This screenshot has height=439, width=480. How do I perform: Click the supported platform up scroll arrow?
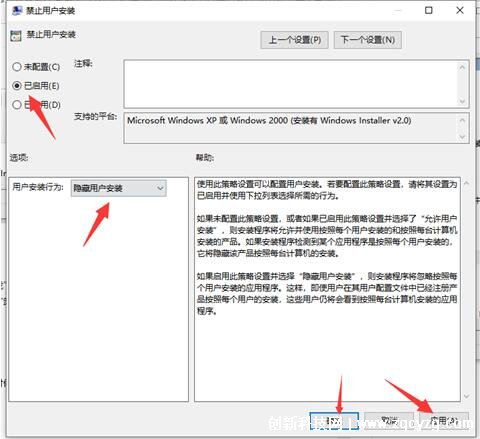462,120
